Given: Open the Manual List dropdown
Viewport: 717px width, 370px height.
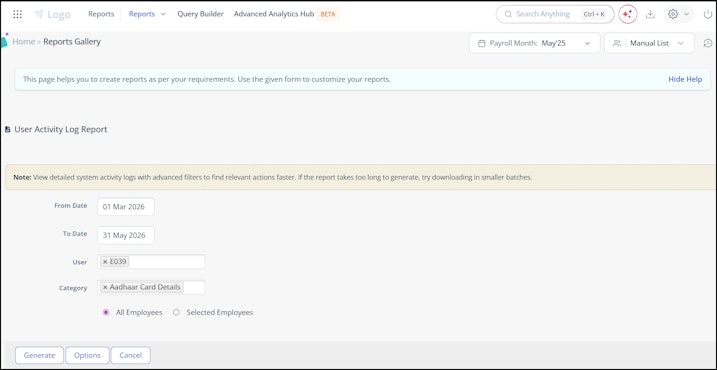Looking at the screenshot, I should click(x=649, y=43).
